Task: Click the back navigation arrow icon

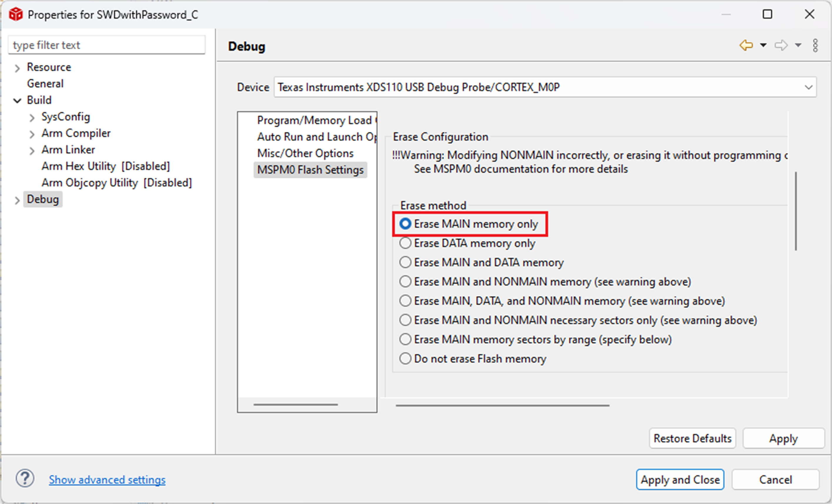Action: click(746, 45)
